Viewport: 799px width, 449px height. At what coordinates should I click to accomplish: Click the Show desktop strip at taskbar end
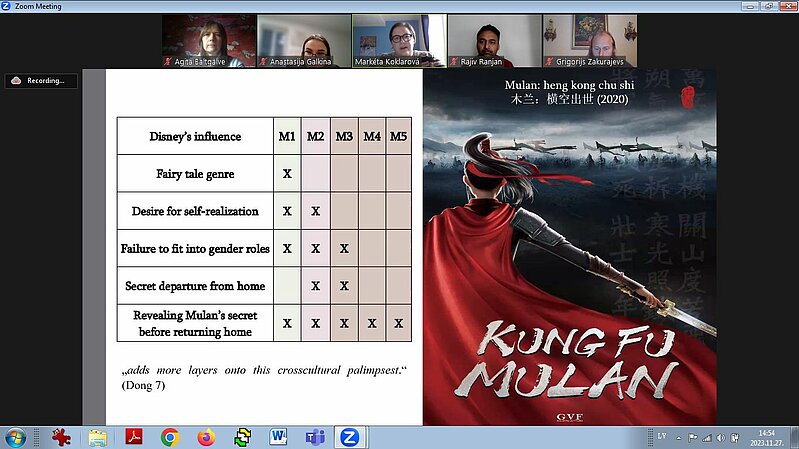(x=795, y=437)
